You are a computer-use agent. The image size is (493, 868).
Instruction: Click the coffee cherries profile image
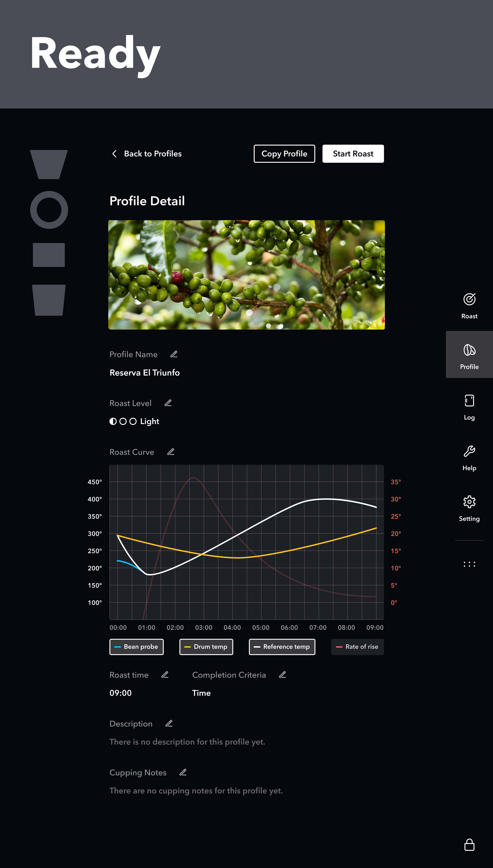[246, 275]
